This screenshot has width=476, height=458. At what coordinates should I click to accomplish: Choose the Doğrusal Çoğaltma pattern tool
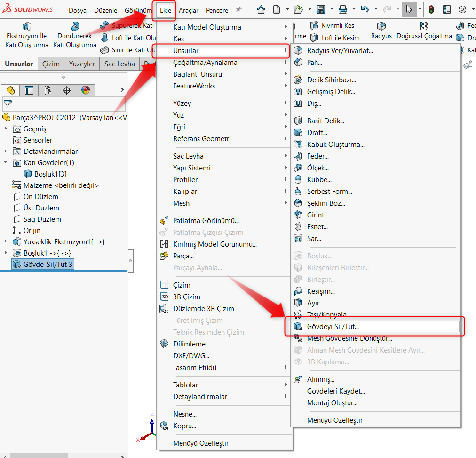(424, 31)
